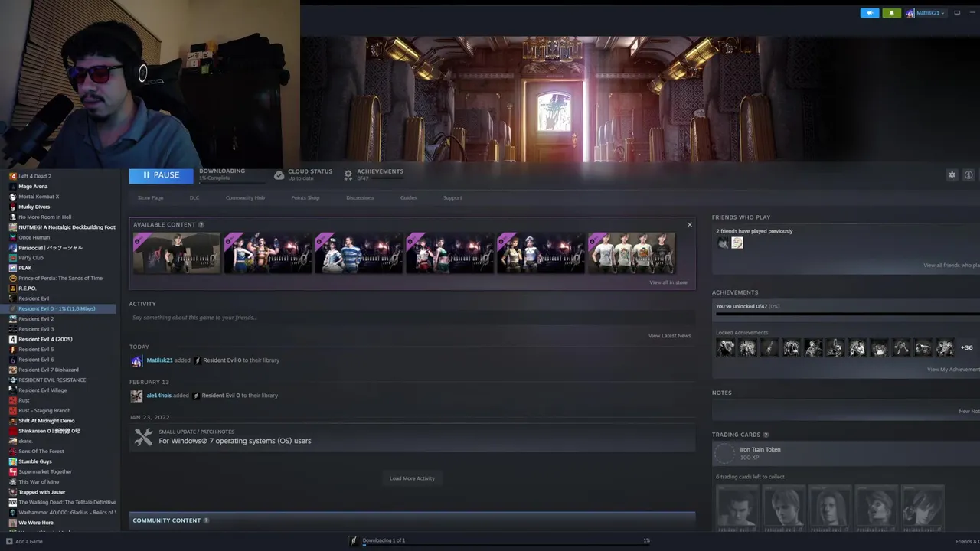Open the Store Page tab
Image resolution: width=980 pixels, height=551 pixels.
150,198
